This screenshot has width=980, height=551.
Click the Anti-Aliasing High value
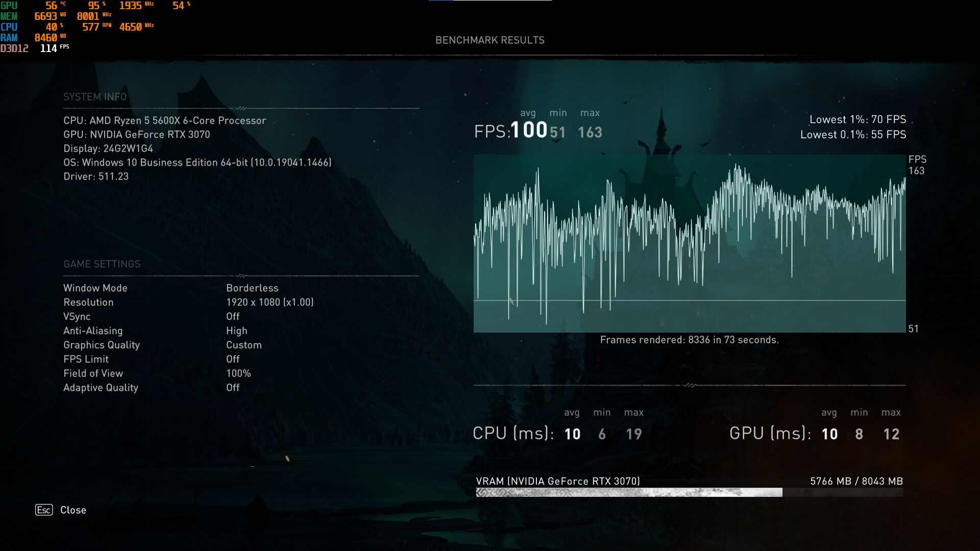click(x=237, y=331)
